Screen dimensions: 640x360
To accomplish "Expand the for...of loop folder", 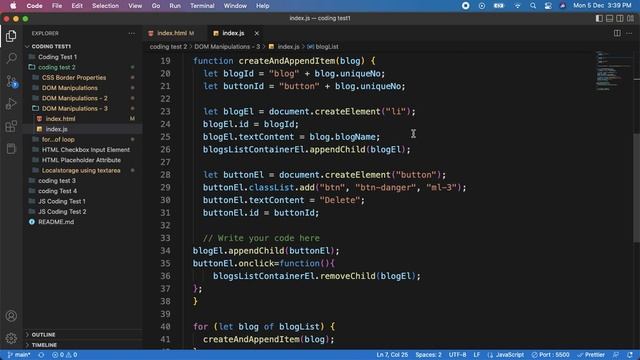I will coord(58,140).
